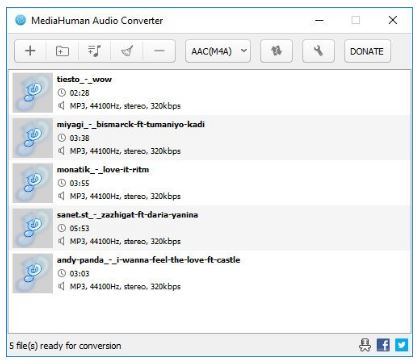Click the remove file minus button
The width and height of the screenshot is (419, 364).
(x=159, y=51)
